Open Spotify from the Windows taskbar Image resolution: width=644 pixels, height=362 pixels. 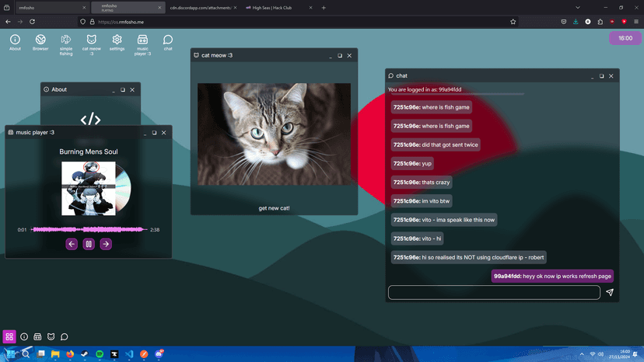point(100,354)
